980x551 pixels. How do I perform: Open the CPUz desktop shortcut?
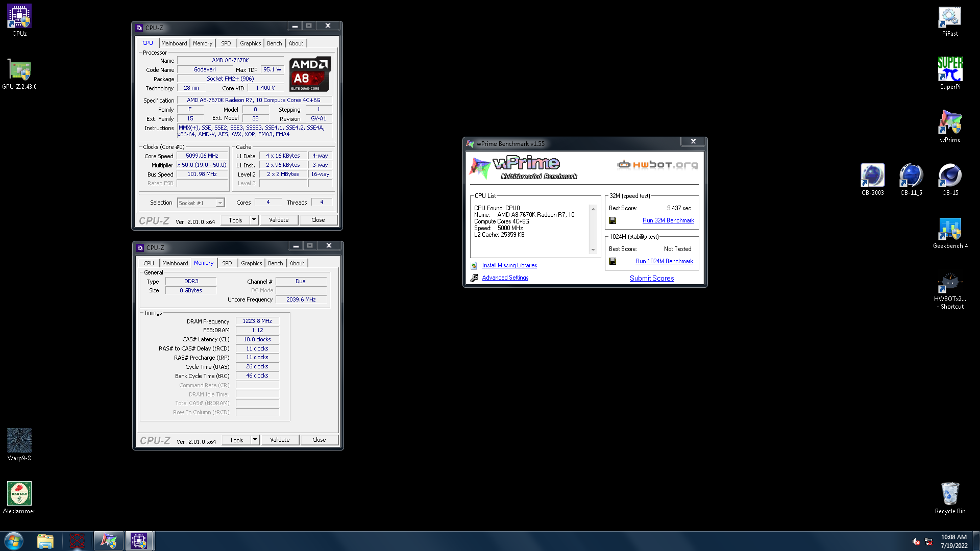19,20
